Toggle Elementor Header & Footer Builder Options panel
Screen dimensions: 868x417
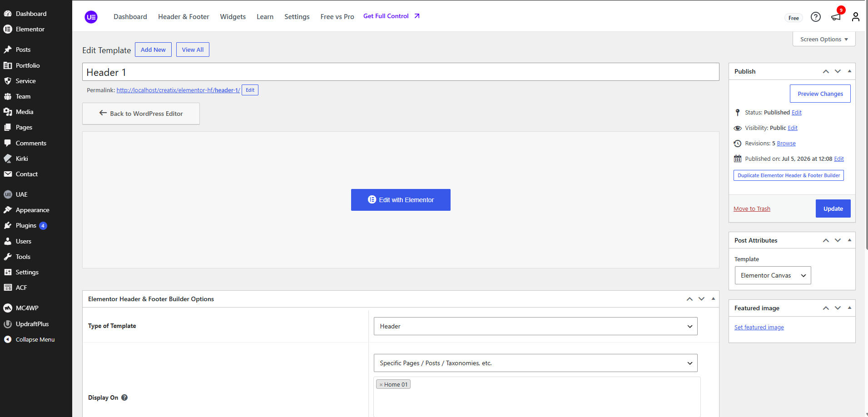[x=713, y=299]
